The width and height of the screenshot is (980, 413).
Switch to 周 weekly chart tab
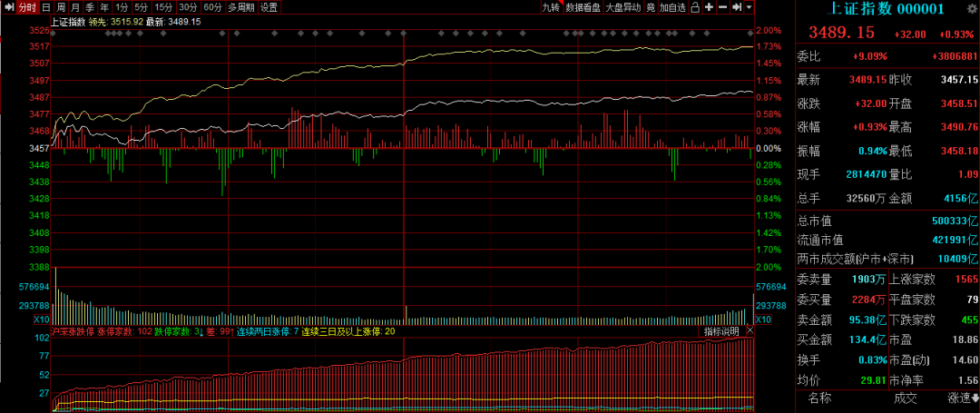pyautogui.click(x=61, y=7)
